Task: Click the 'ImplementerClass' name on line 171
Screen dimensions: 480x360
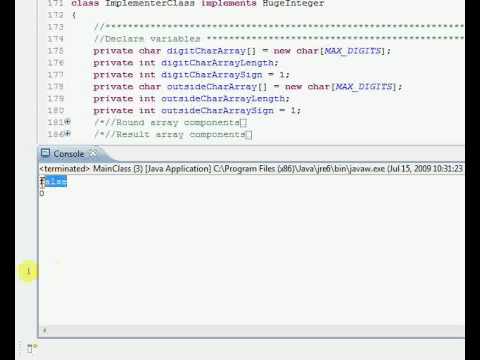Action: [x=150, y=4]
